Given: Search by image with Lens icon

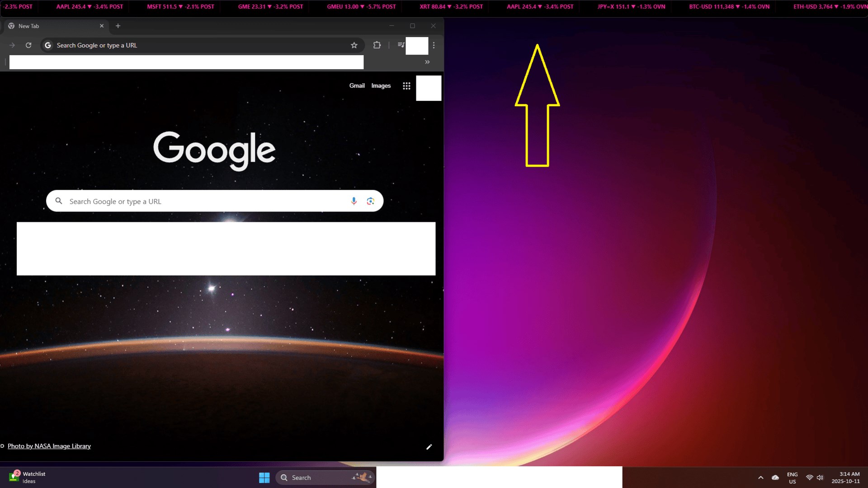Looking at the screenshot, I should (x=371, y=201).
